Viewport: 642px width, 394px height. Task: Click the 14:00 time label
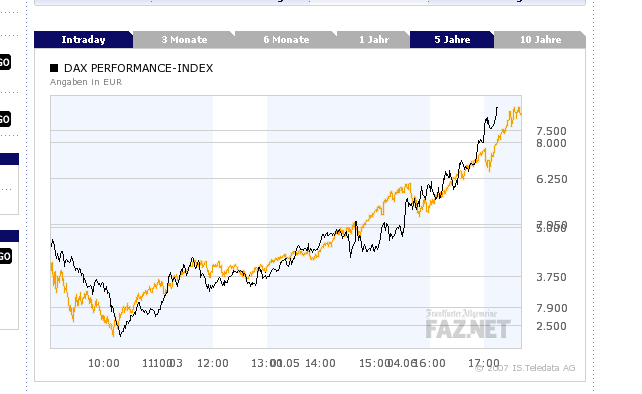(x=320, y=363)
